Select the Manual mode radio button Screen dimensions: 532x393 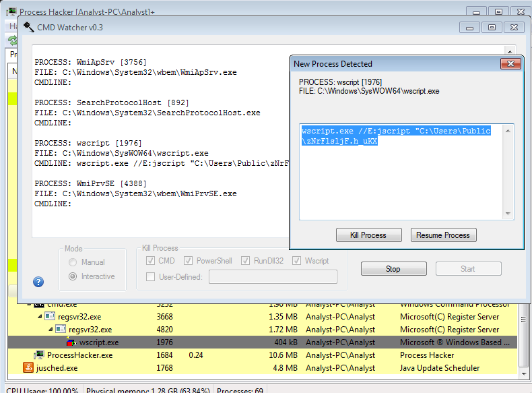click(x=73, y=262)
